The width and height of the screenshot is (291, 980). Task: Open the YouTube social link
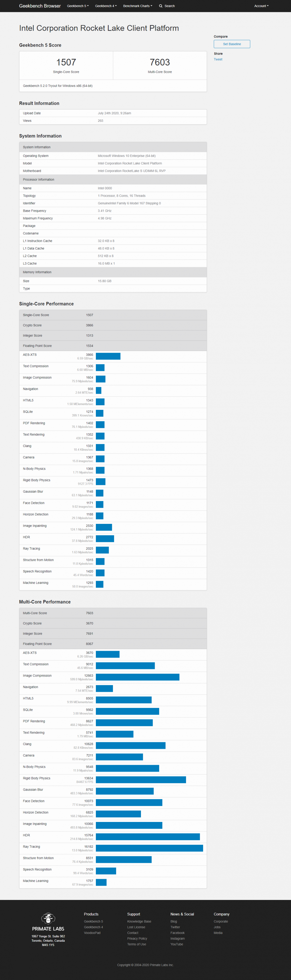tap(177, 944)
